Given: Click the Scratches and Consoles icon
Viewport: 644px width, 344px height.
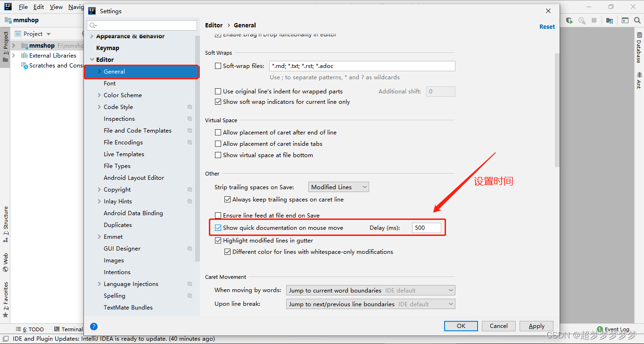Looking at the screenshot, I should click(x=25, y=66).
